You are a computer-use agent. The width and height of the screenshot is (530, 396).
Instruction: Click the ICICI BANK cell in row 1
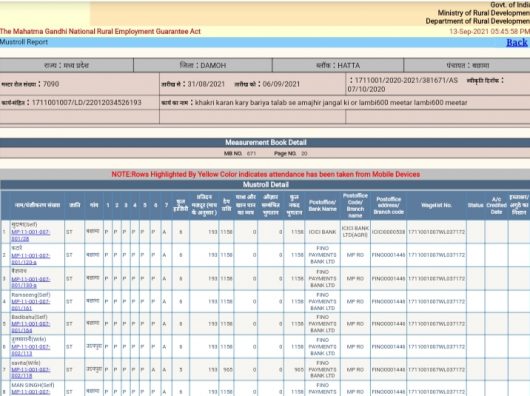322,232
